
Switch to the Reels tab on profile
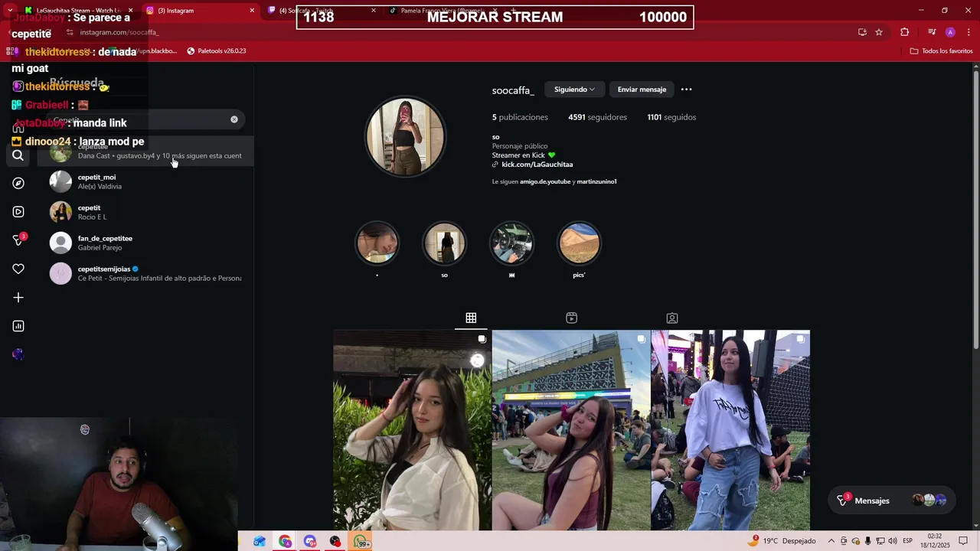coord(571,318)
